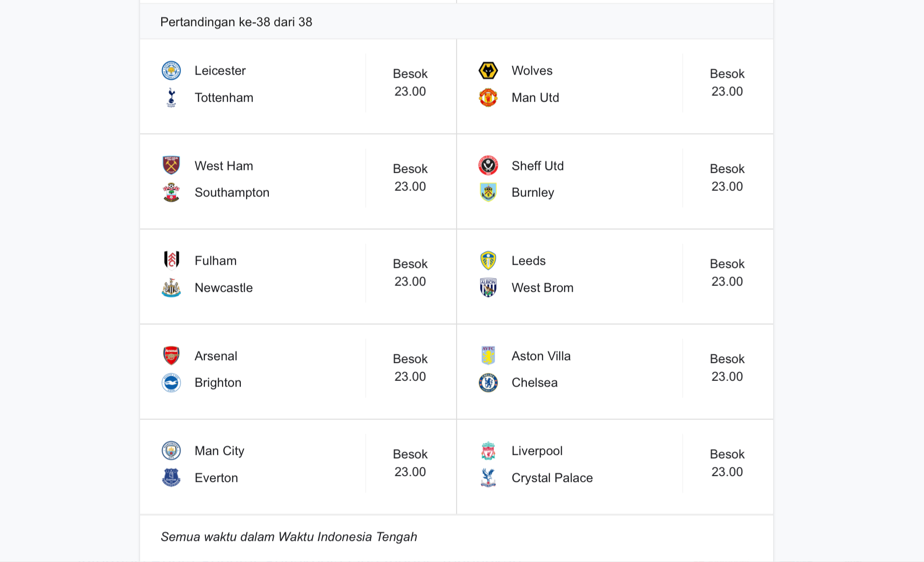The width and height of the screenshot is (924, 562).
Task: Select the Everton team name
Action: (x=216, y=478)
